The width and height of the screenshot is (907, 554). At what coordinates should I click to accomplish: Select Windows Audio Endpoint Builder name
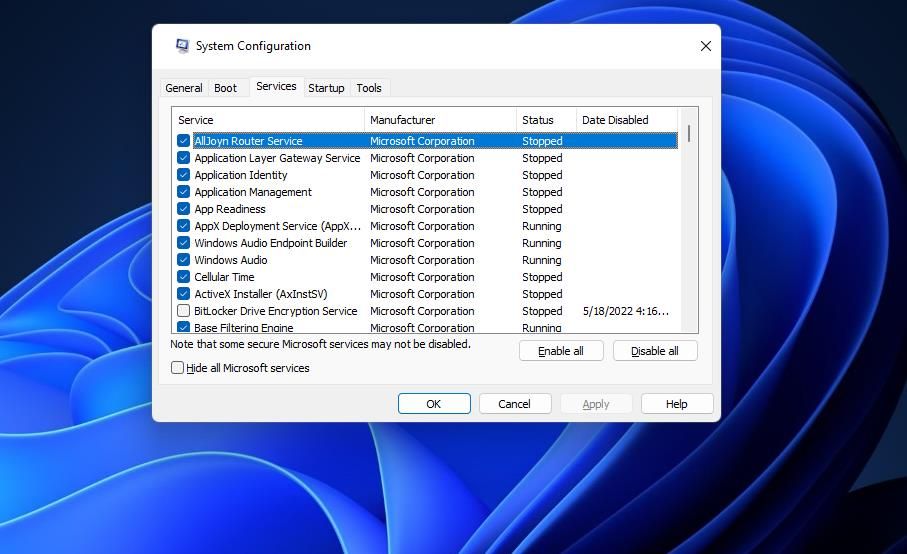271,243
